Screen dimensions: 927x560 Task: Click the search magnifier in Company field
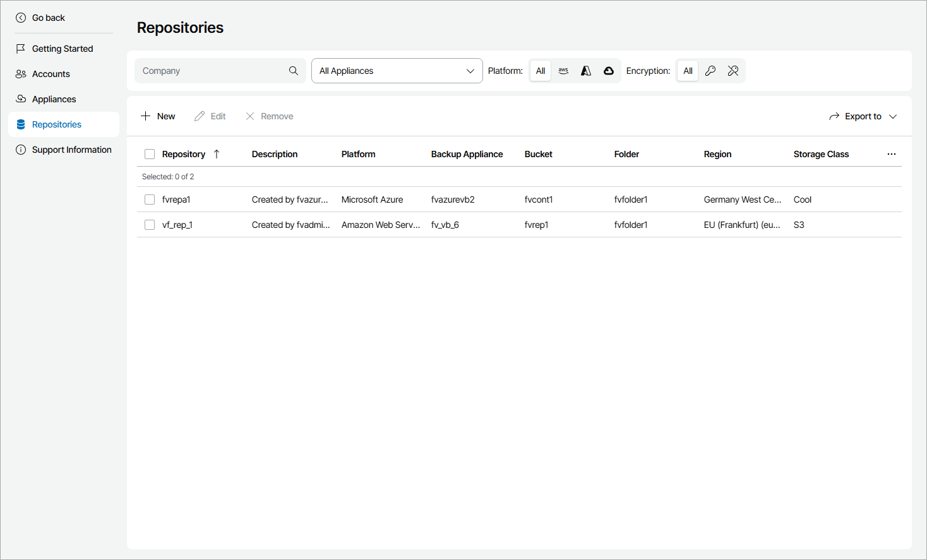click(294, 71)
